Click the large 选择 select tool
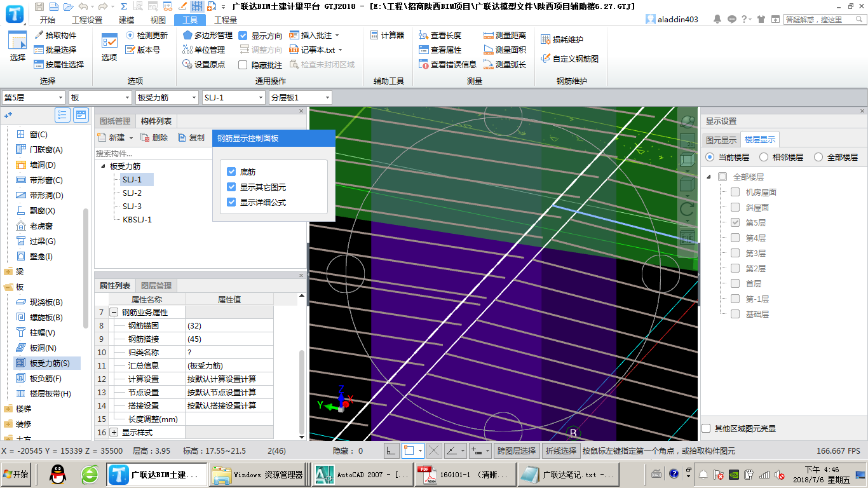The width and height of the screenshot is (868, 488). (18, 46)
